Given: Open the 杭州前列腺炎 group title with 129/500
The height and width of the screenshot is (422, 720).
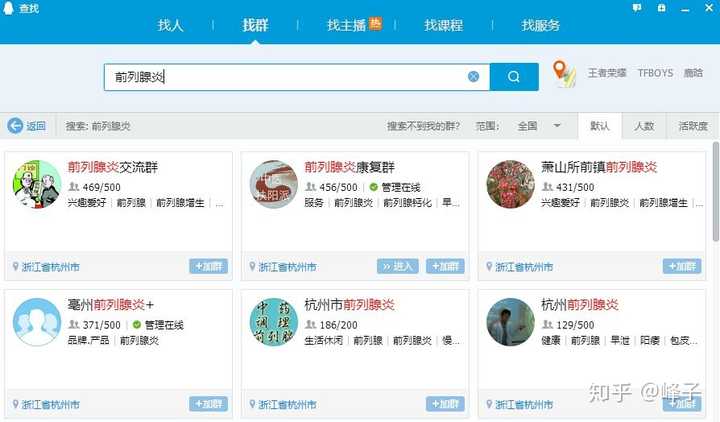Looking at the screenshot, I should point(580,304).
